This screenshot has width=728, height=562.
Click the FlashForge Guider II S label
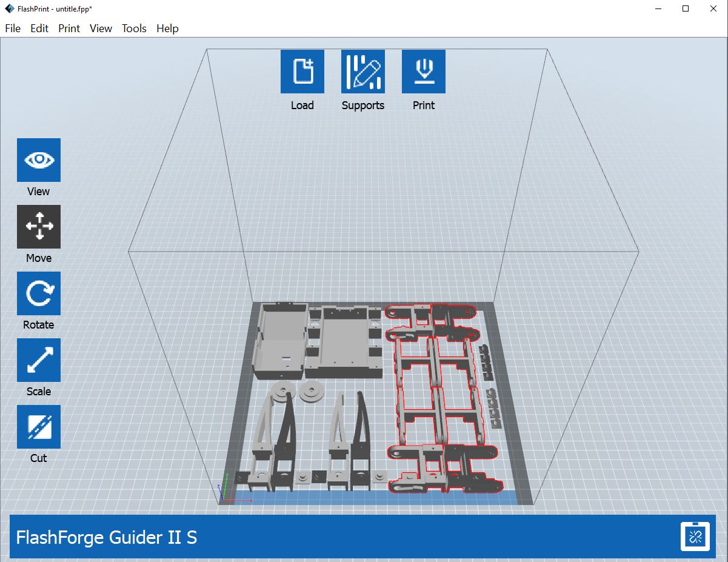106,538
